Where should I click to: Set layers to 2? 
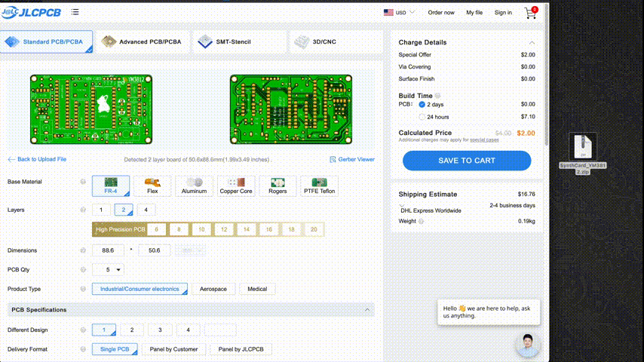tap(124, 210)
